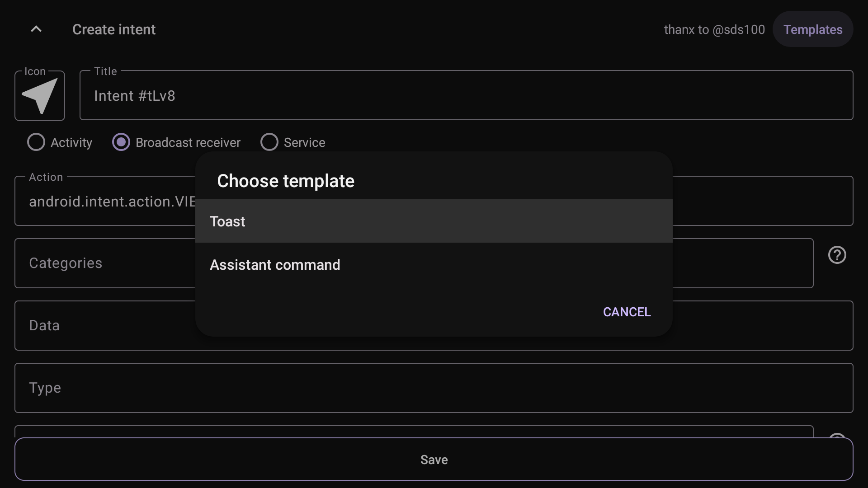Click the Create intent heading
868x488 pixels.
114,30
